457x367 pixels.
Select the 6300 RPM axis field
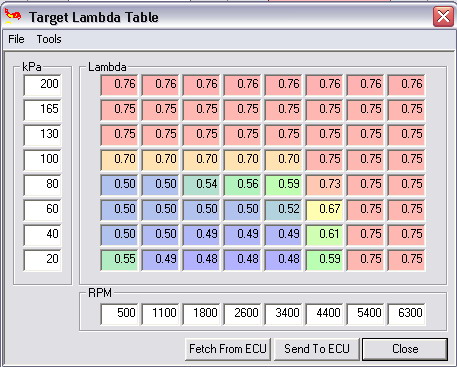[406, 314]
